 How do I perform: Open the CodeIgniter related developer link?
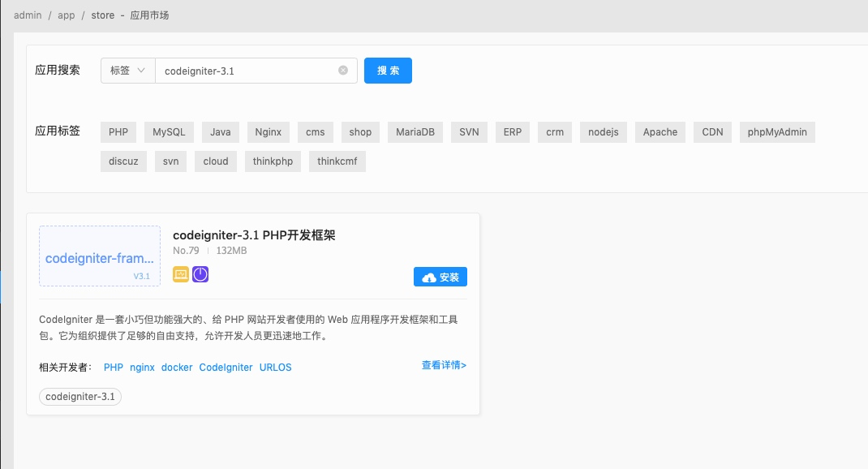[x=226, y=367]
